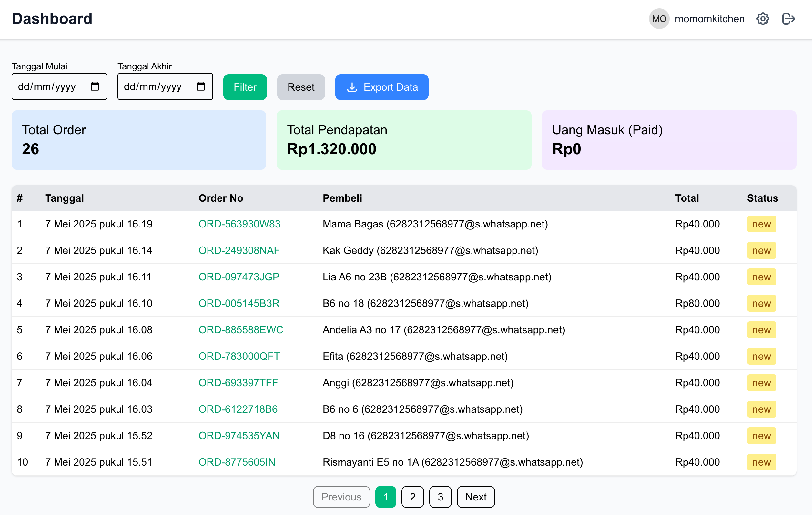Screen dimensions: 812x515
Task: Click the Previous pagination button
Action: pos(341,497)
